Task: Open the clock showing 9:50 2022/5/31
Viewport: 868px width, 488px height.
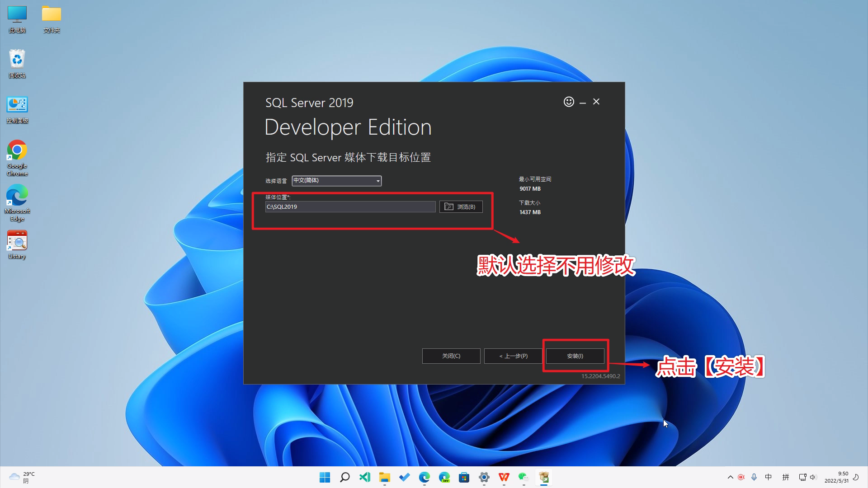Action: click(x=836, y=477)
